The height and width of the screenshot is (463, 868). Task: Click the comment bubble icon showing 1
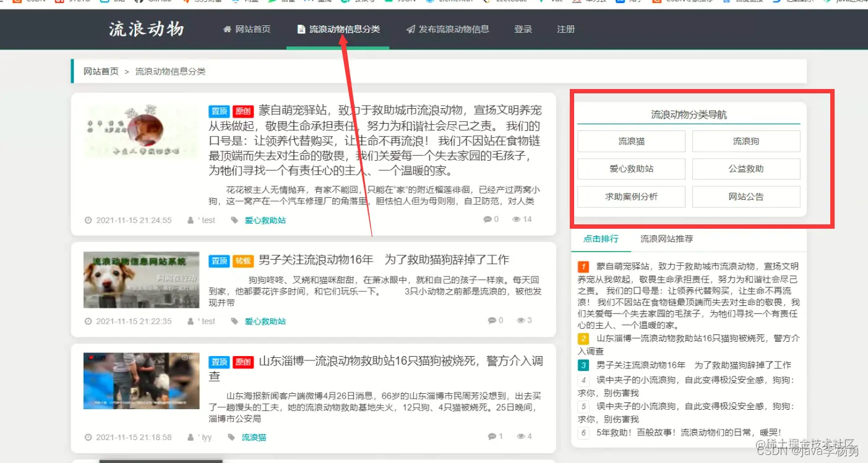tap(492, 436)
